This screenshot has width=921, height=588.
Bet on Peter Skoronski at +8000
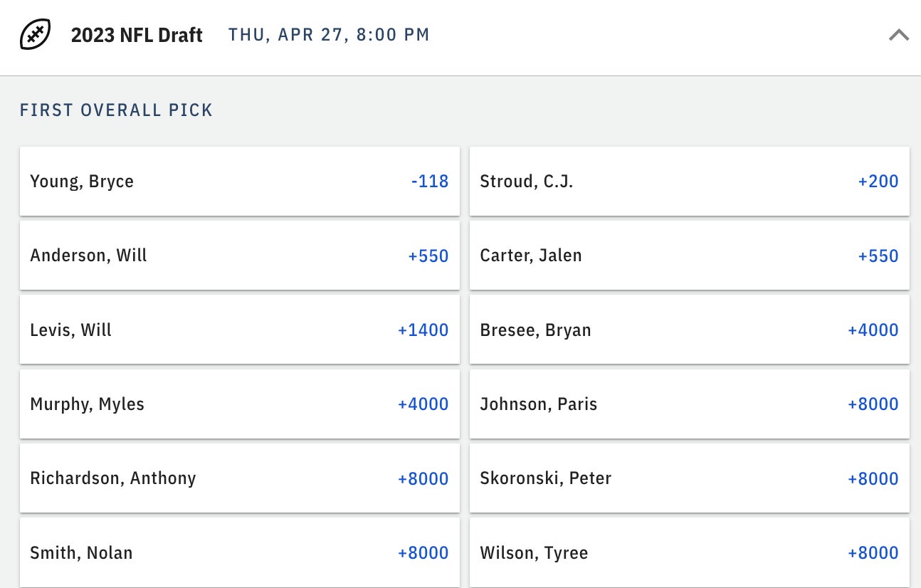click(689, 478)
